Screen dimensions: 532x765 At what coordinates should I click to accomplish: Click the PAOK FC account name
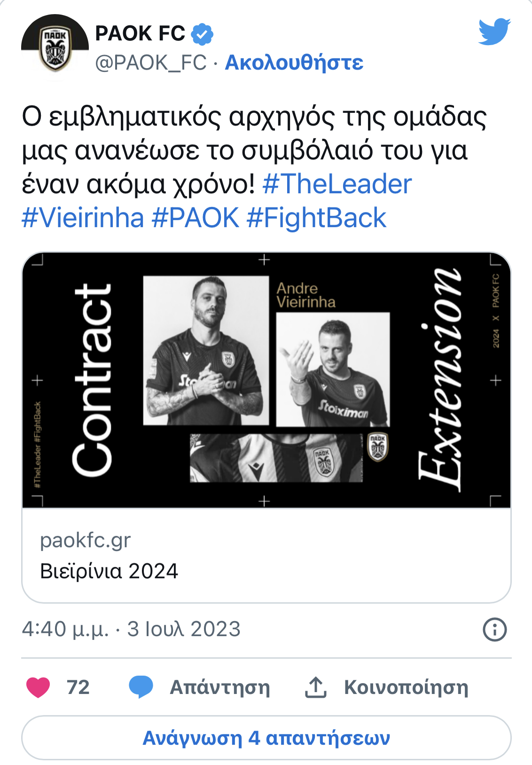[x=140, y=34]
